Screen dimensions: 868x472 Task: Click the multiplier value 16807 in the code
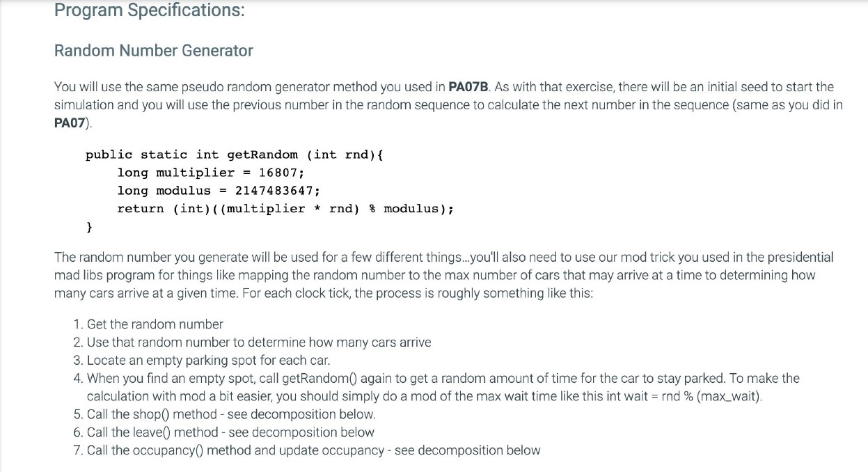[279, 173]
